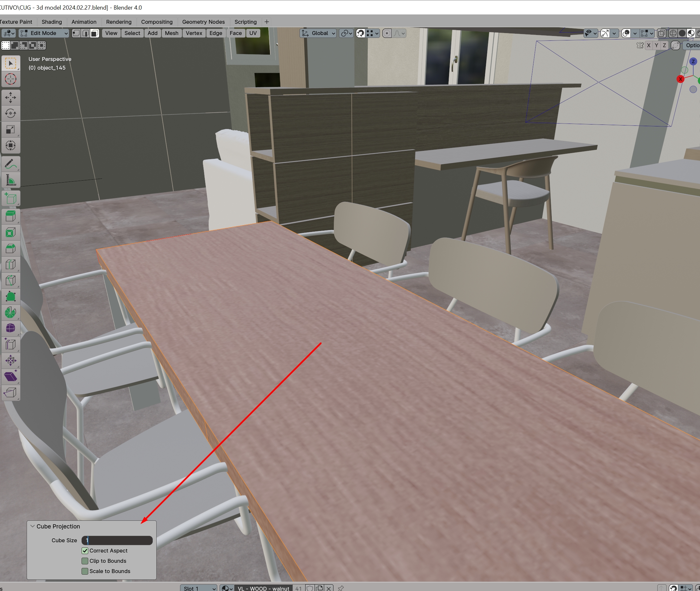Image resolution: width=700 pixels, height=591 pixels.
Task: Pick the 3D Cursor tool
Action: (x=10, y=79)
